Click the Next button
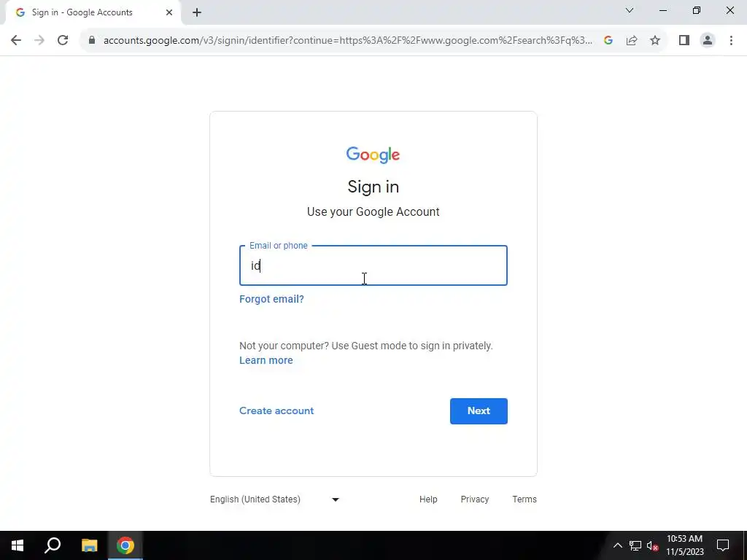 [479, 411]
